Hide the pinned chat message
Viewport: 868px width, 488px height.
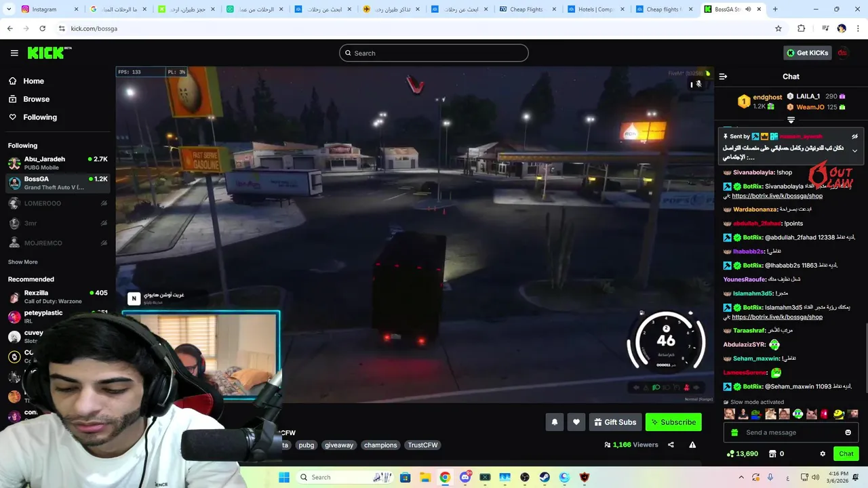coord(854,136)
